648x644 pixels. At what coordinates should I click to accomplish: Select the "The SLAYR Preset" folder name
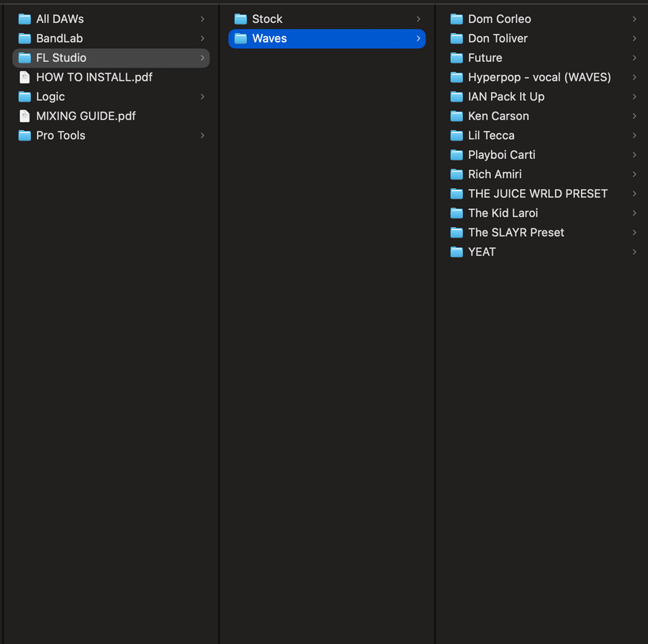516,233
